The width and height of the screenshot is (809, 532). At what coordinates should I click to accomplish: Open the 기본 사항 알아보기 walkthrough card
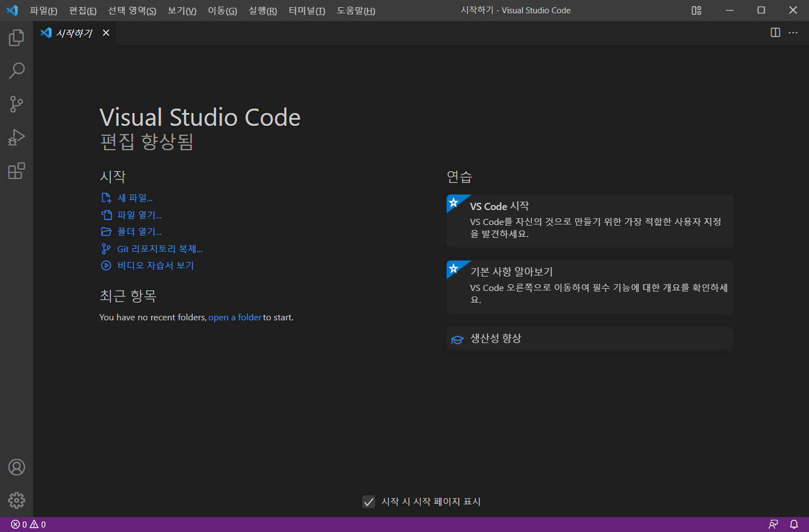(590, 287)
